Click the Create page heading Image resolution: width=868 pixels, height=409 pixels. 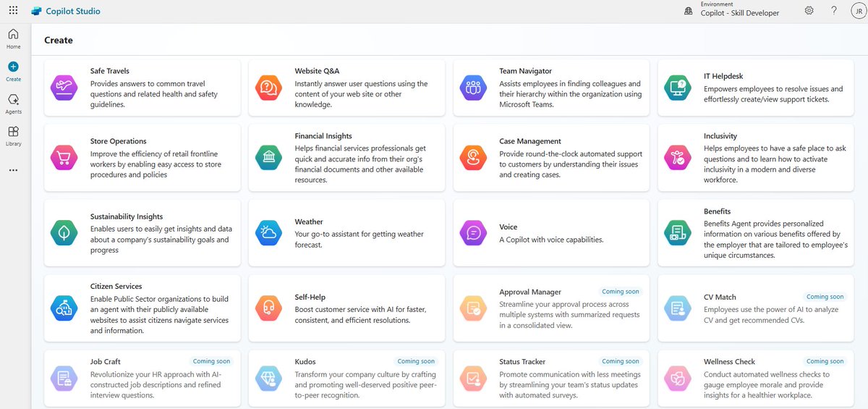click(x=59, y=40)
